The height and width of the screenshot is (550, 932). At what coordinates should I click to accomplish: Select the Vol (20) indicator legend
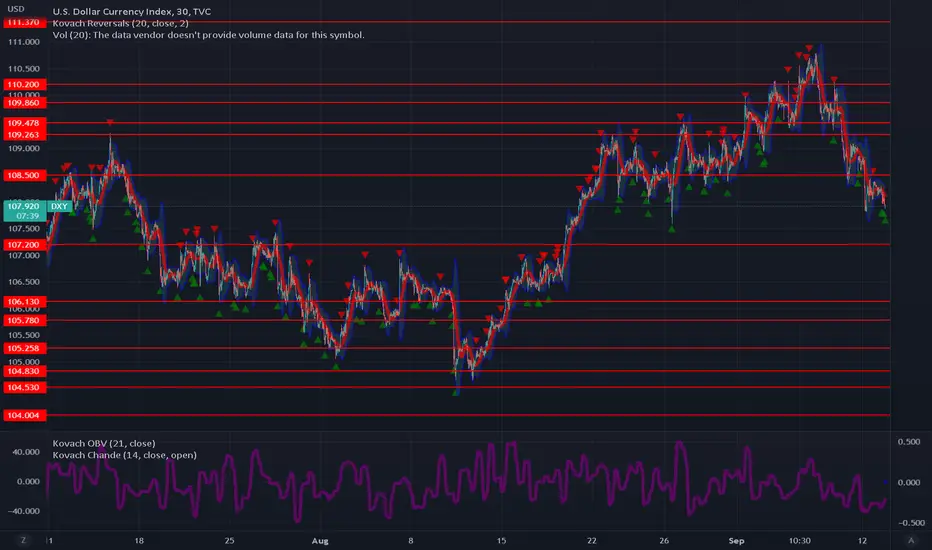point(208,35)
